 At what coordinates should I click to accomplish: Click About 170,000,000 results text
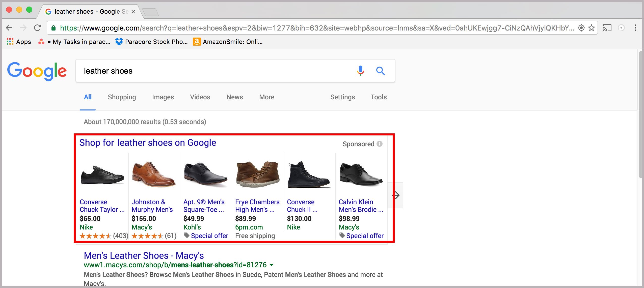(145, 122)
